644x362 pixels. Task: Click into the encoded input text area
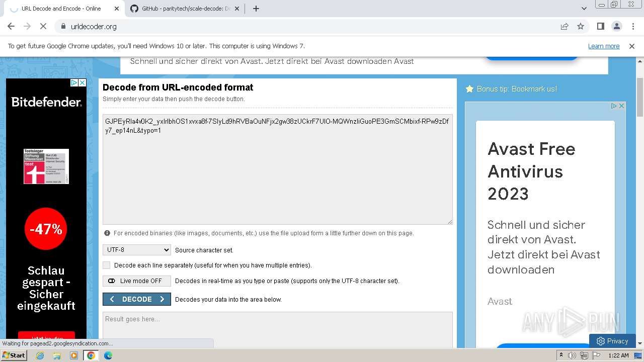tap(277, 169)
